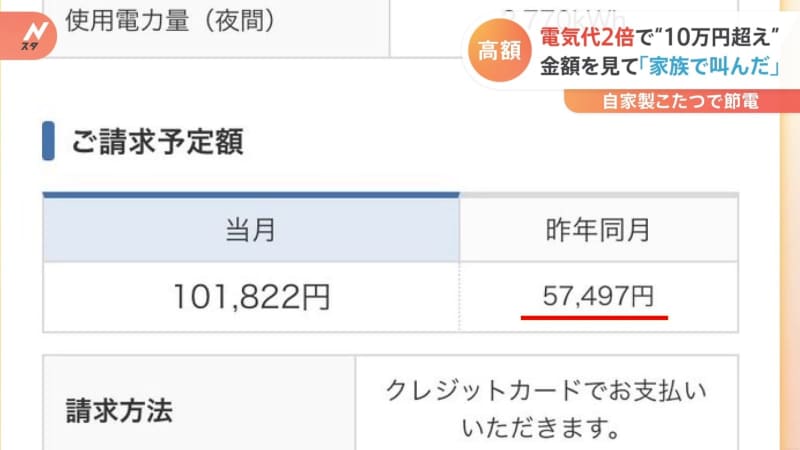Select the 当月 column header
Image resolution: width=800 pixels, height=450 pixels.
coord(250,231)
